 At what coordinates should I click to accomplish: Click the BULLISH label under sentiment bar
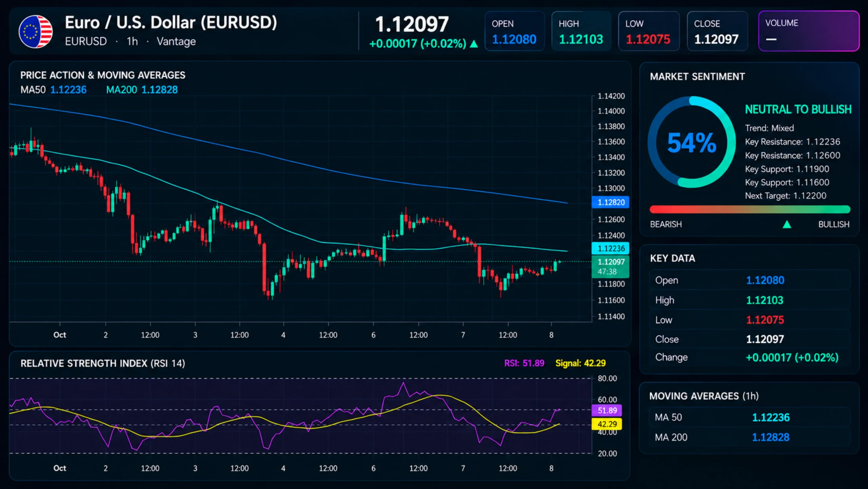point(834,225)
